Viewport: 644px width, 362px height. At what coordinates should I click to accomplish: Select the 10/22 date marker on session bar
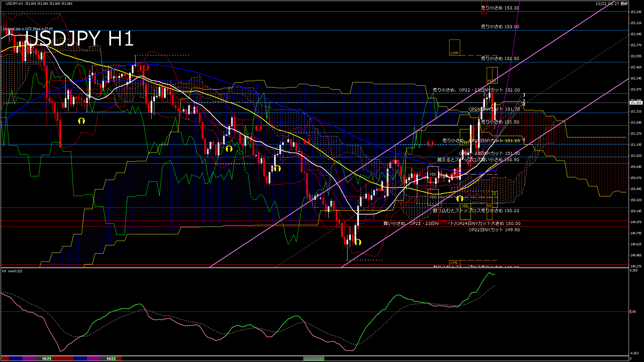(x=111, y=359)
